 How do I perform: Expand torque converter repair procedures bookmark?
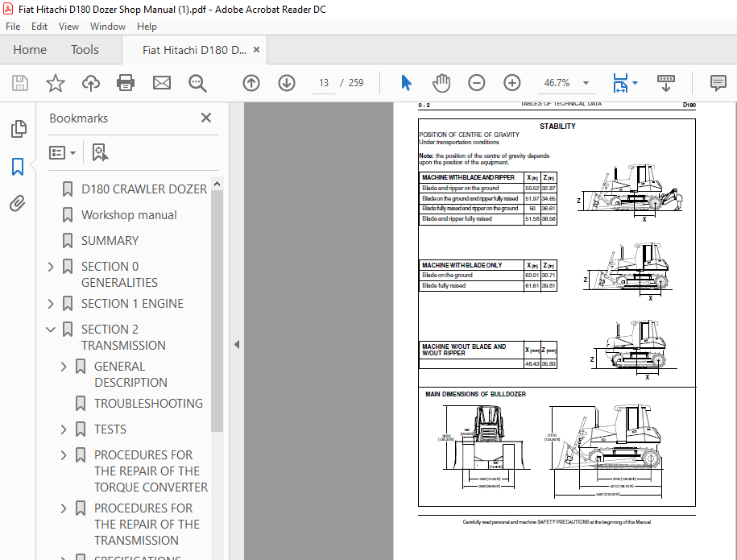64,455
